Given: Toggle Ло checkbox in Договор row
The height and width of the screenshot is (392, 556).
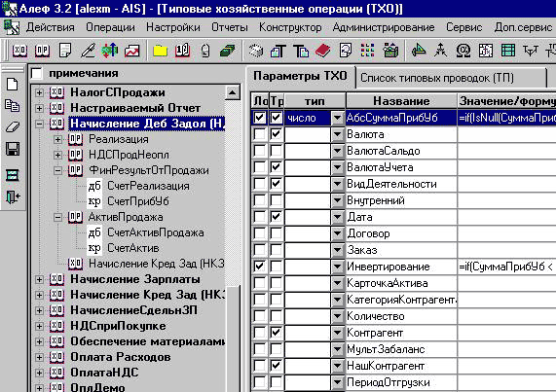Looking at the screenshot, I should click(x=260, y=233).
